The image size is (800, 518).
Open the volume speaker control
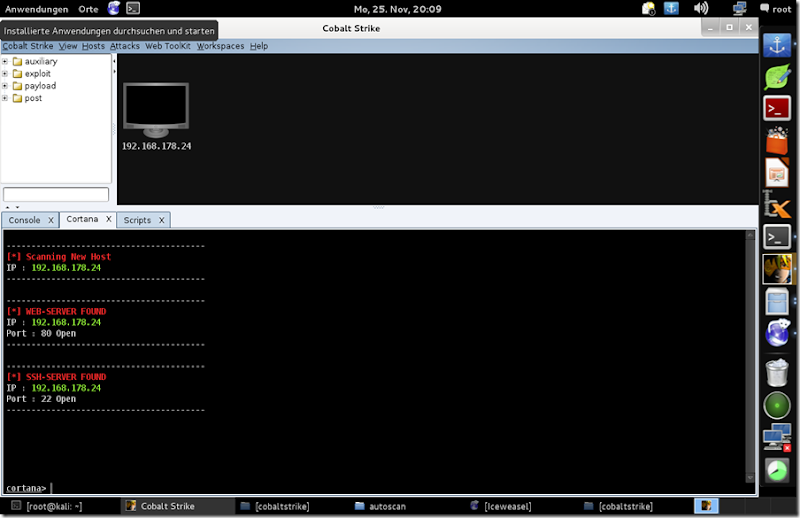coord(701,8)
